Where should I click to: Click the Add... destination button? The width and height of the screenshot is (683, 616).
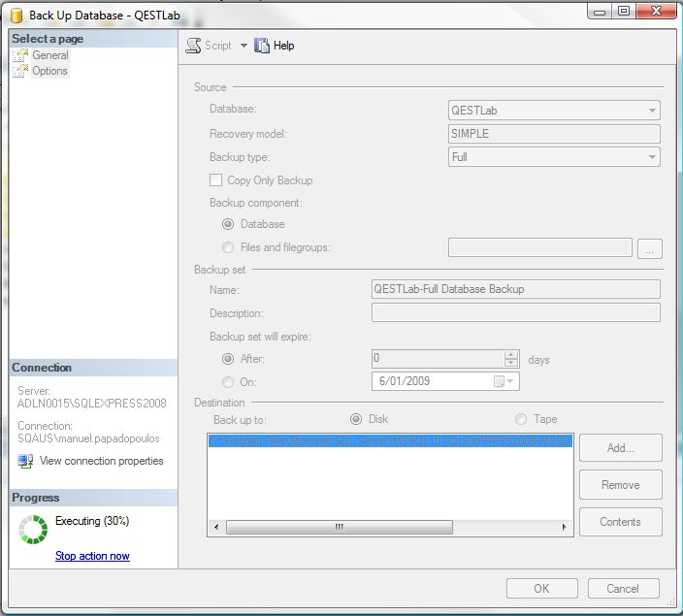[x=620, y=448]
